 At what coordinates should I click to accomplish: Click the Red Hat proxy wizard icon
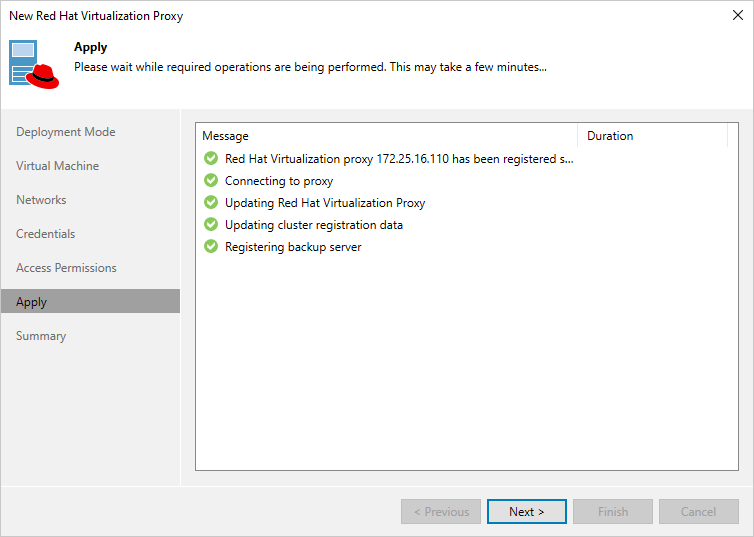coord(36,62)
